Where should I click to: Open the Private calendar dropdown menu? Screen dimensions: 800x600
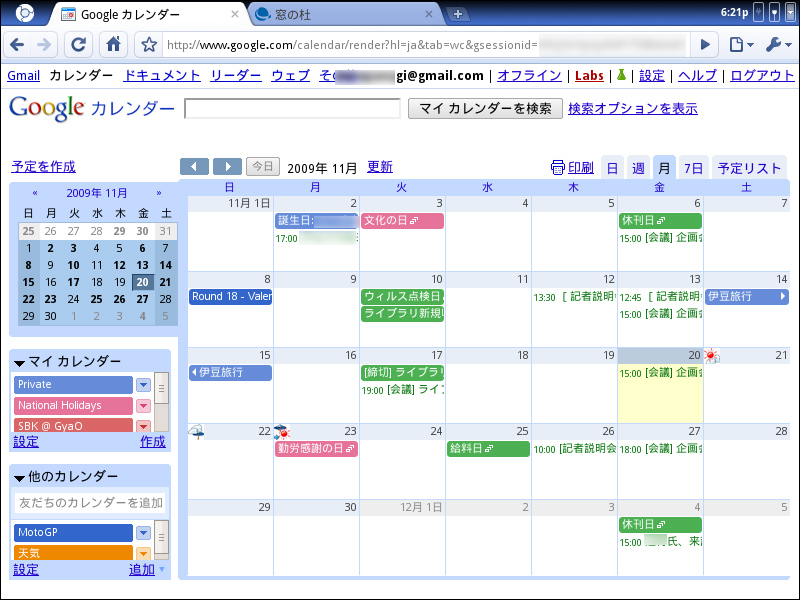141,384
